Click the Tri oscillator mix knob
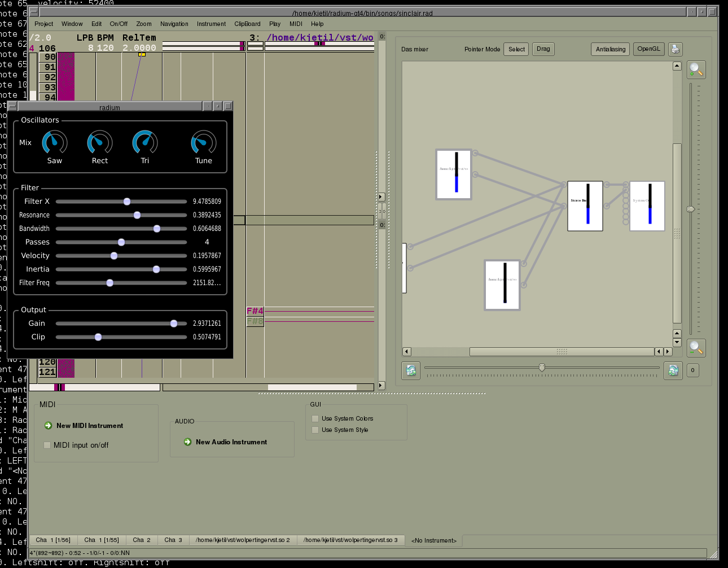Viewport: 728px width, 568px height. coord(145,143)
